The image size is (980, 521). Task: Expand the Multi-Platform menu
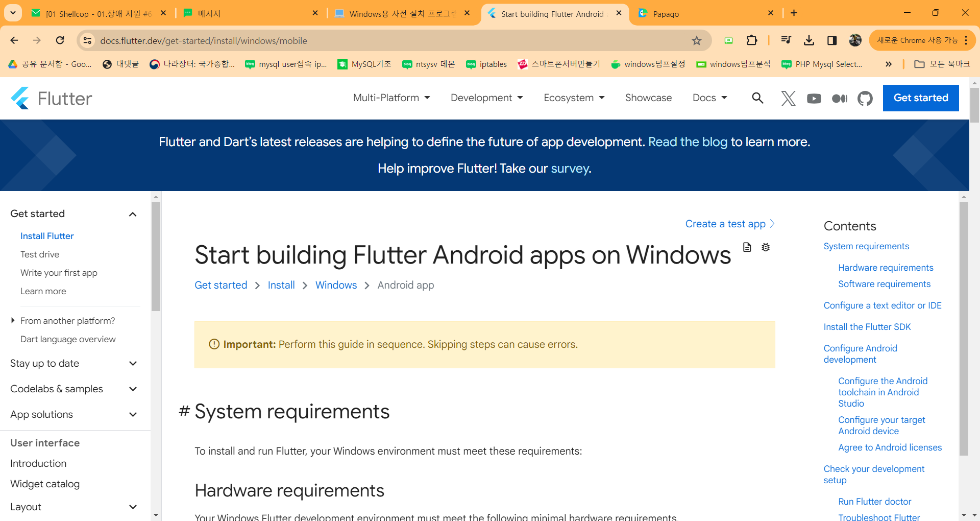[x=391, y=98]
